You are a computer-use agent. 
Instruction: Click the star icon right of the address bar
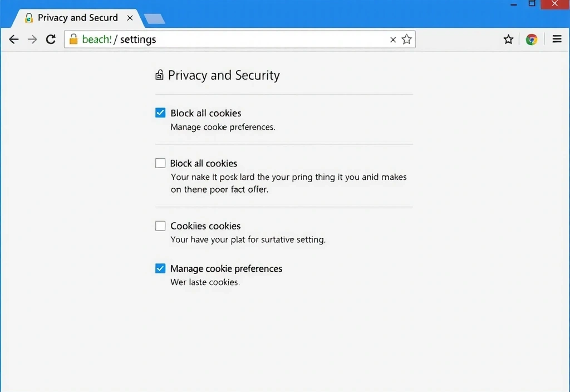[x=508, y=39]
